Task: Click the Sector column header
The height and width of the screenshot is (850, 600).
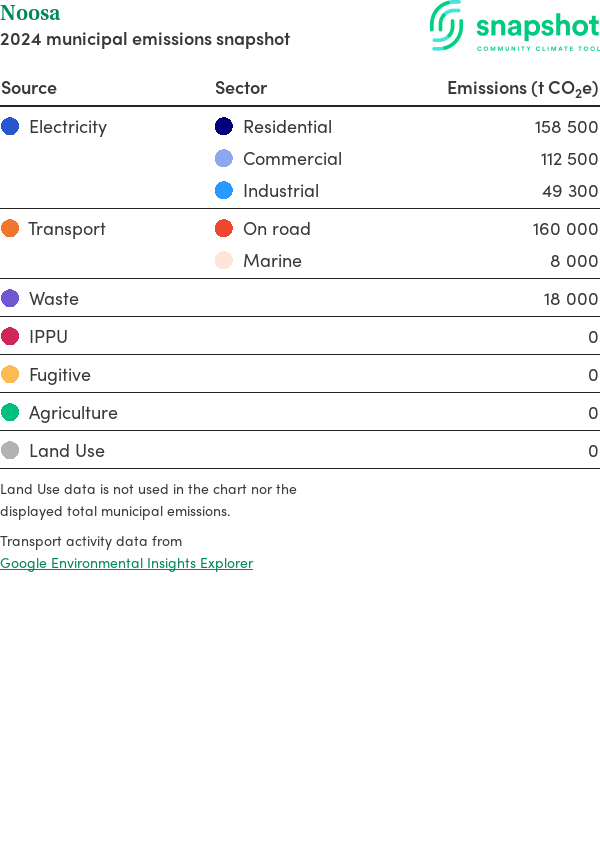Action: 241,88
